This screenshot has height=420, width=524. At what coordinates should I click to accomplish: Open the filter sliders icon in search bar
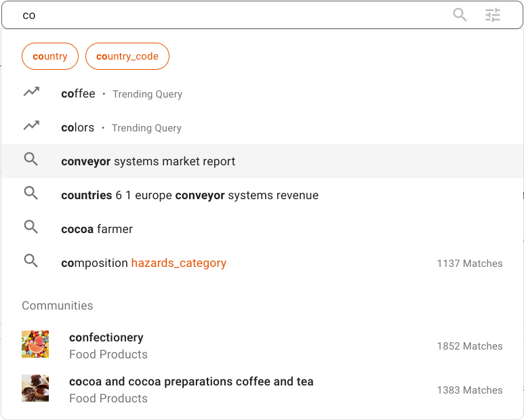493,15
